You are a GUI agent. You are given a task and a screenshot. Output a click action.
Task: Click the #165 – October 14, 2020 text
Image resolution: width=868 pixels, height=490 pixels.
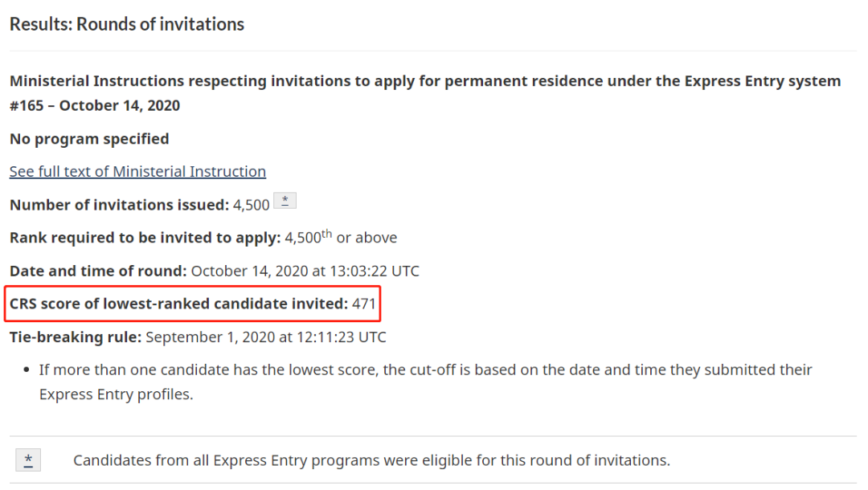[x=95, y=106]
